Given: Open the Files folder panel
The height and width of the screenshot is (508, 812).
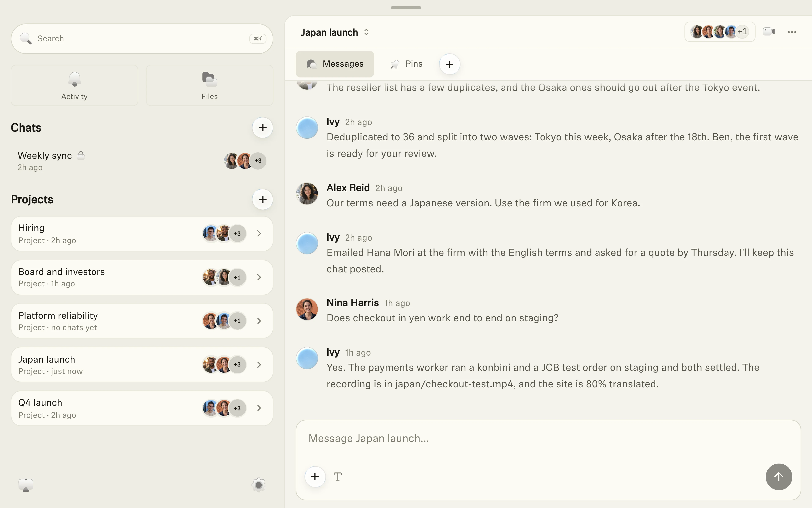Looking at the screenshot, I should [210, 85].
